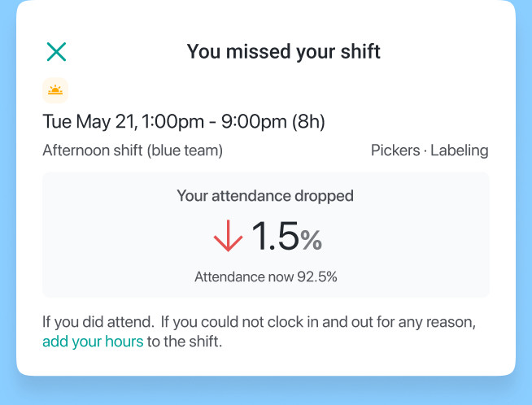Click 'to the shift.' trailing text

(x=185, y=342)
